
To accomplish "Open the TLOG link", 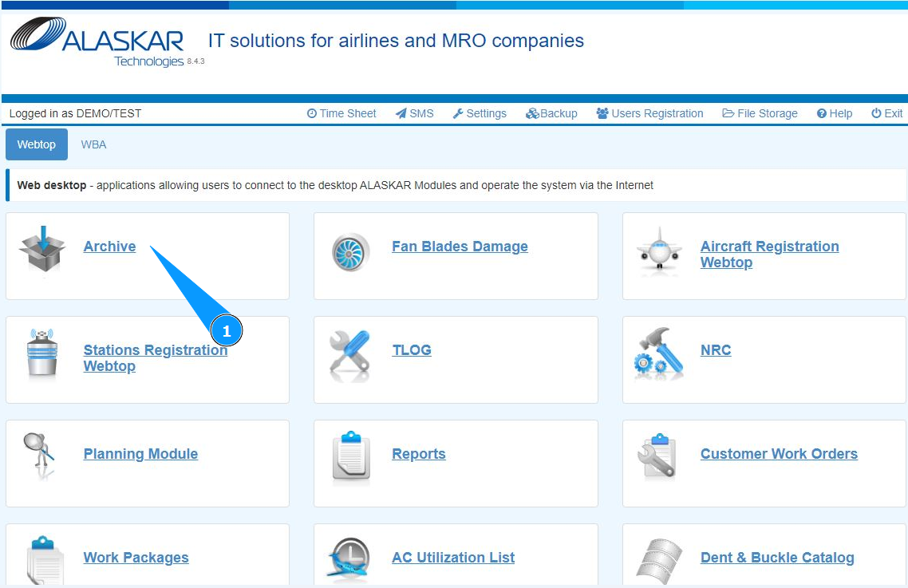I will pos(412,350).
